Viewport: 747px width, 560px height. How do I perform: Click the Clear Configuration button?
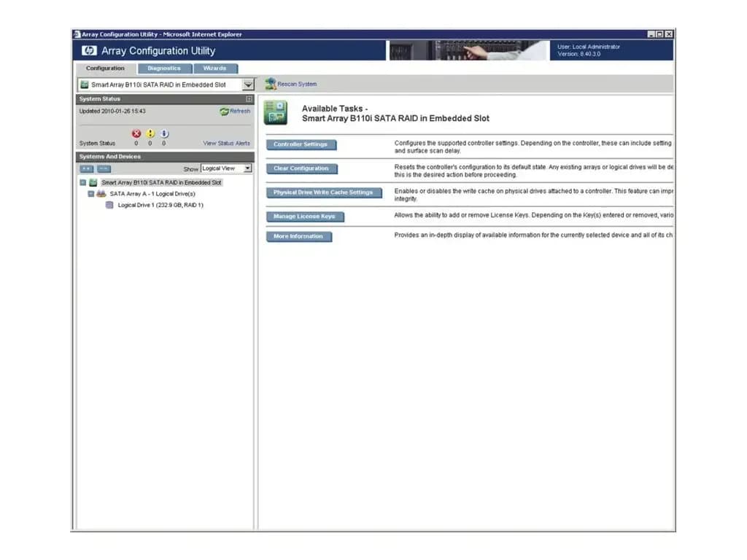[301, 168]
